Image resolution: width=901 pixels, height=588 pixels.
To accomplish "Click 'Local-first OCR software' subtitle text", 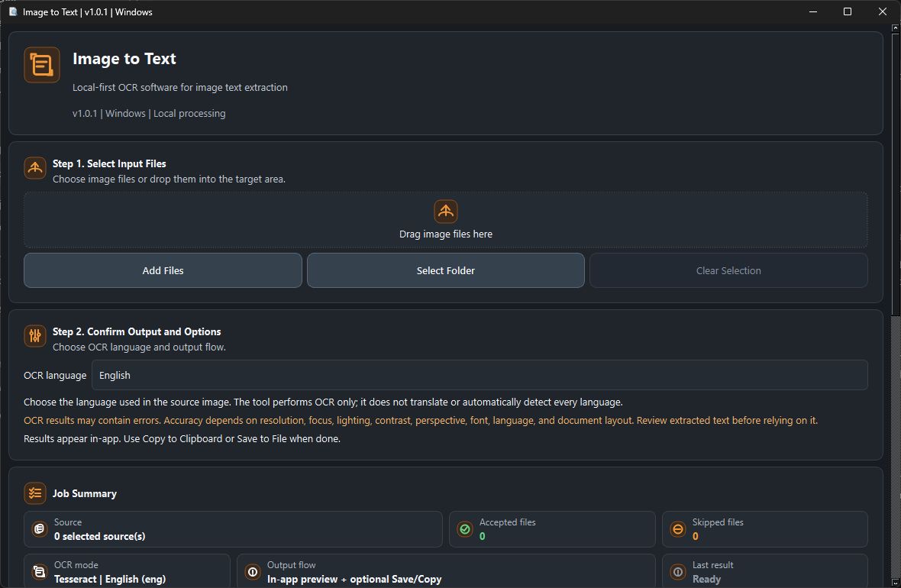I will tap(180, 87).
